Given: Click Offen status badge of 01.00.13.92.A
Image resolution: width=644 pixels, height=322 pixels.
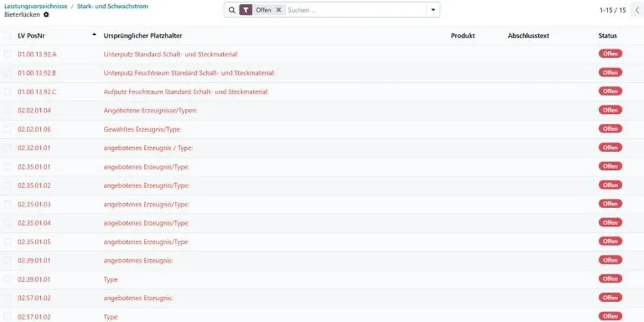Looking at the screenshot, I should point(610,54).
